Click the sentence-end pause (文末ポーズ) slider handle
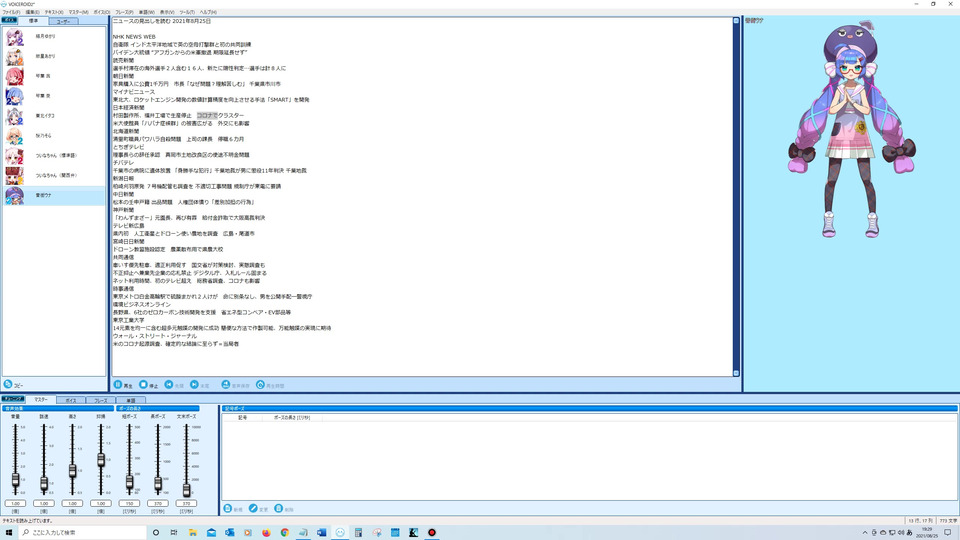Viewport: 960px width, 540px height. (186, 489)
